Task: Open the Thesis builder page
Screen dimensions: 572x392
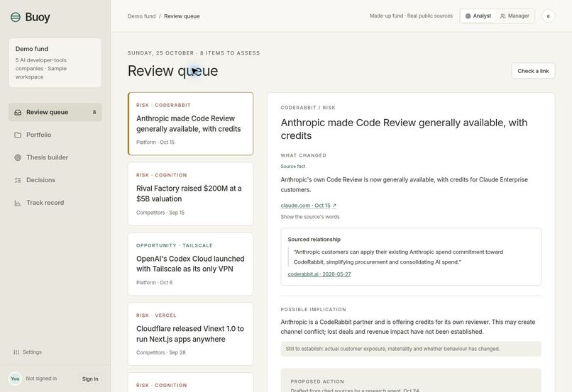Action: [55, 158]
